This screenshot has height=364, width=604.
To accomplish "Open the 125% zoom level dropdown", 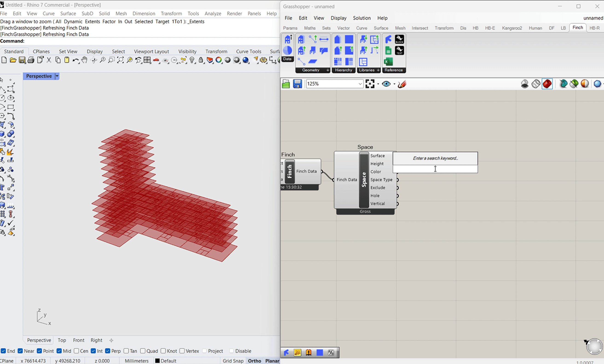I will click(360, 84).
